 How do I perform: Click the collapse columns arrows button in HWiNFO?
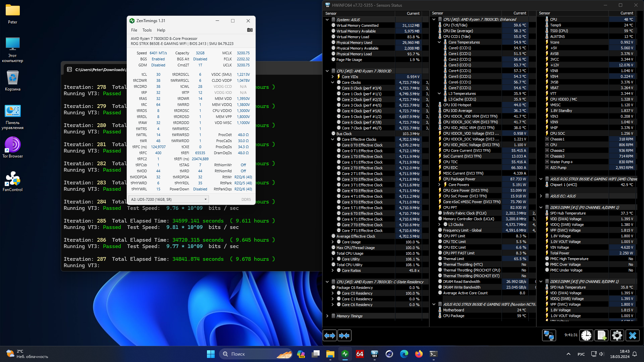point(344,336)
